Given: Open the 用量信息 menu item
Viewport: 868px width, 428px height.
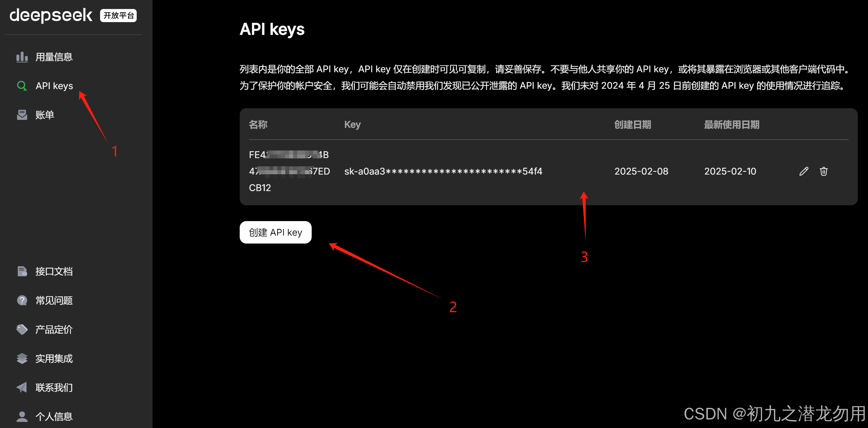Looking at the screenshot, I should [x=54, y=57].
